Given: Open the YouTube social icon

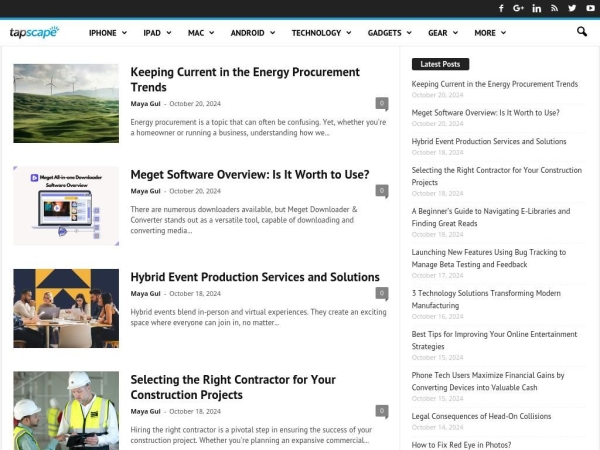Looking at the screenshot, I should 590,8.
